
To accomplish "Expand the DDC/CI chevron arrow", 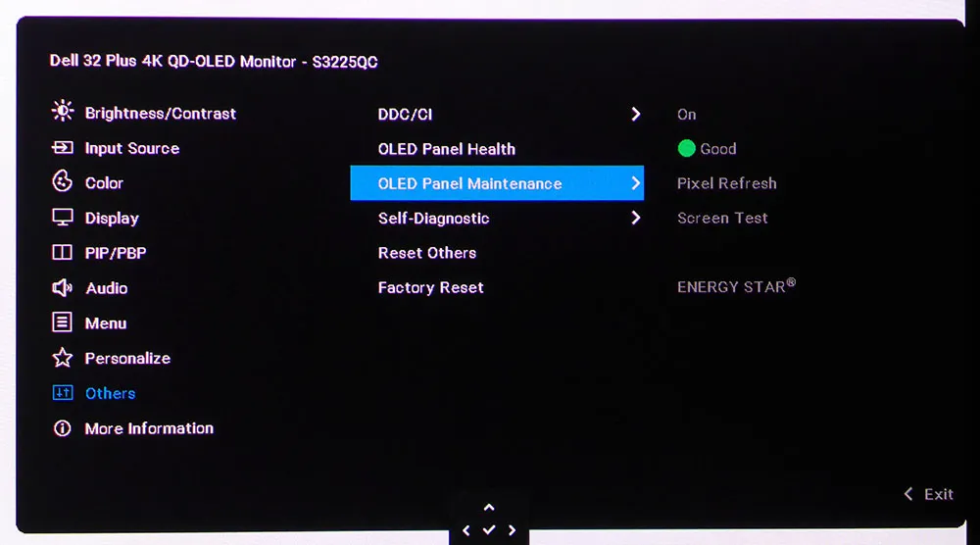I will coord(636,114).
